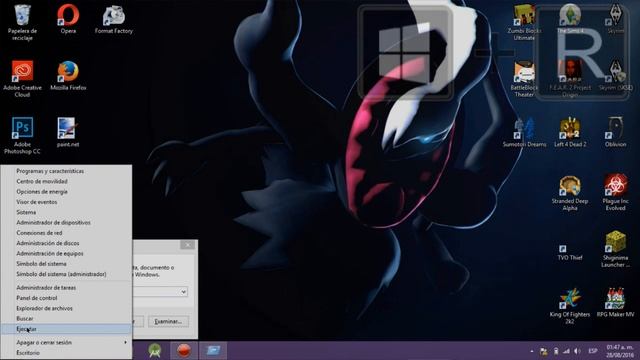Click the network signal tray icon
Viewport: 640px width, 360px height.
(566, 351)
